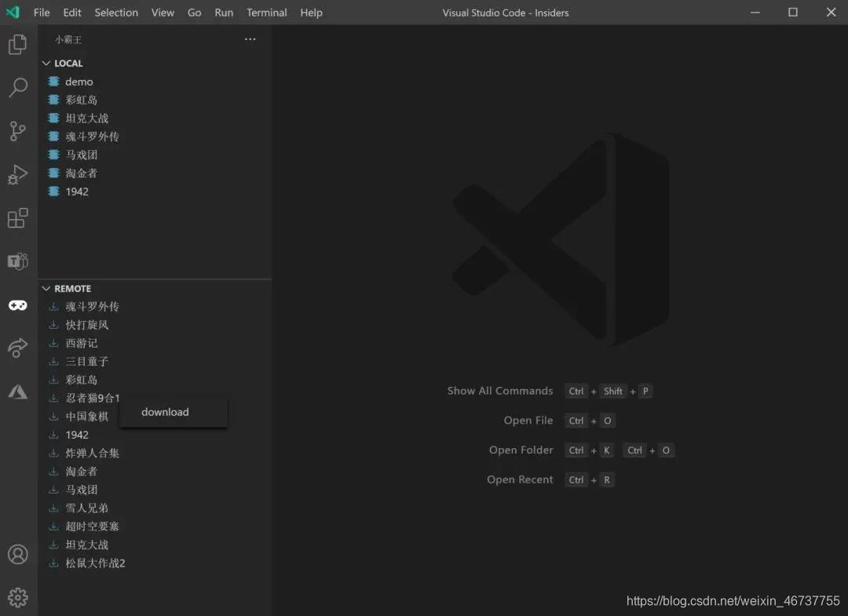This screenshot has height=616, width=848.
Task: Open the Teams toolkit icon in activity bar
Action: click(x=18, y=261)
